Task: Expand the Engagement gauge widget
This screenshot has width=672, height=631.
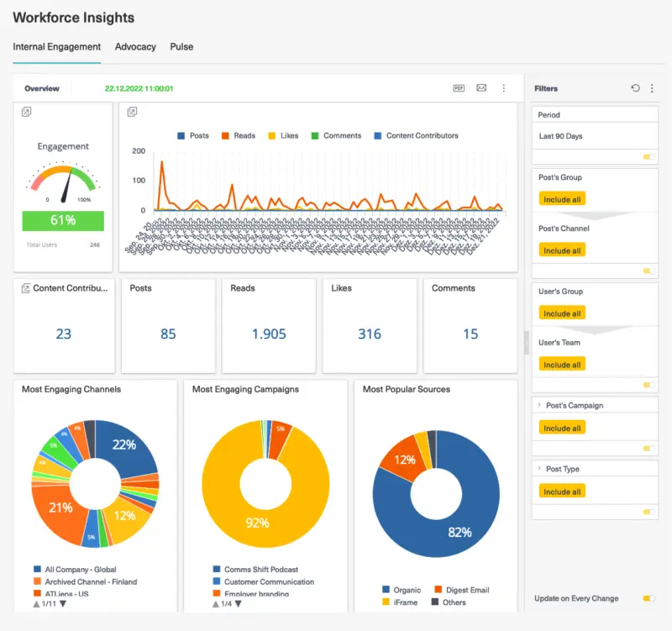Action: [x=26, y=112]
